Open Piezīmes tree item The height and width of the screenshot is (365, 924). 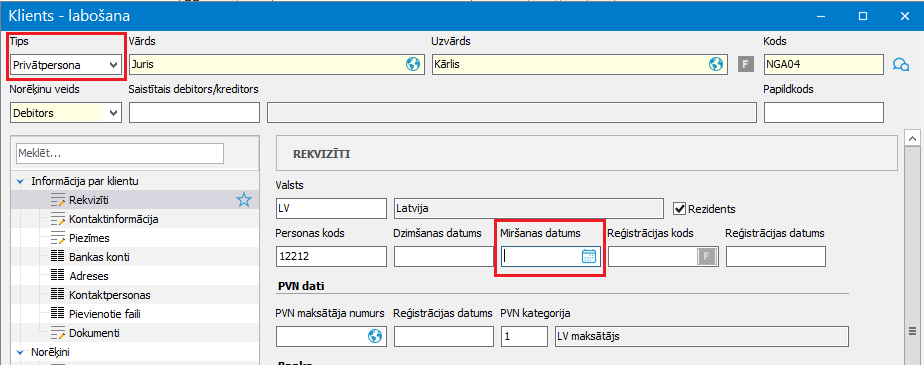(x=89, y=238)
